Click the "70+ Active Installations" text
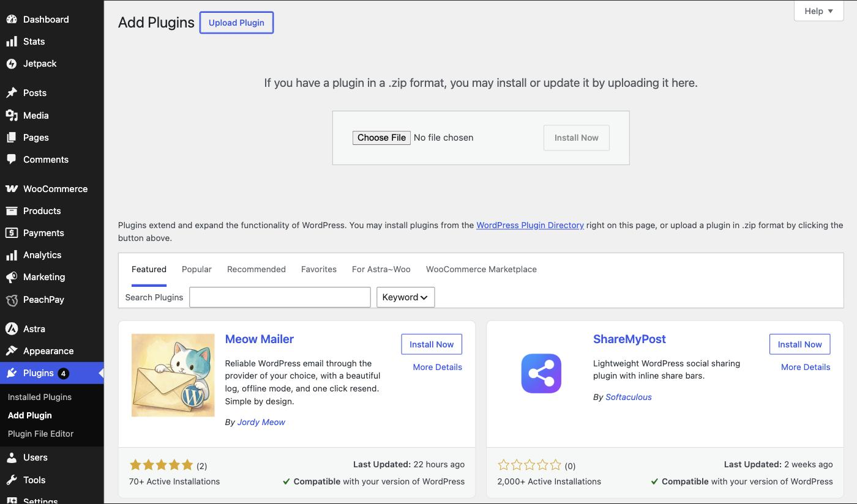857x504 pixels. pyautogui.click(x=174, y=481)
